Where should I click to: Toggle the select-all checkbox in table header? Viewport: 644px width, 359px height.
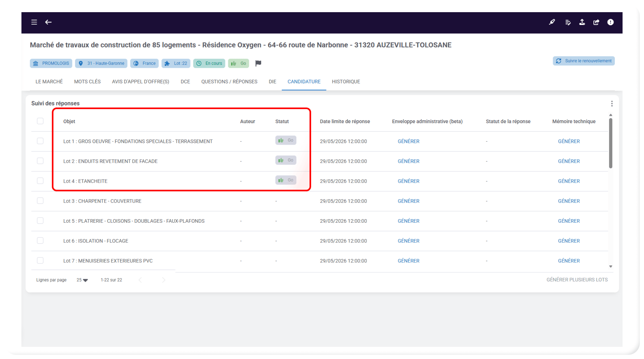[x=40, y=121]
